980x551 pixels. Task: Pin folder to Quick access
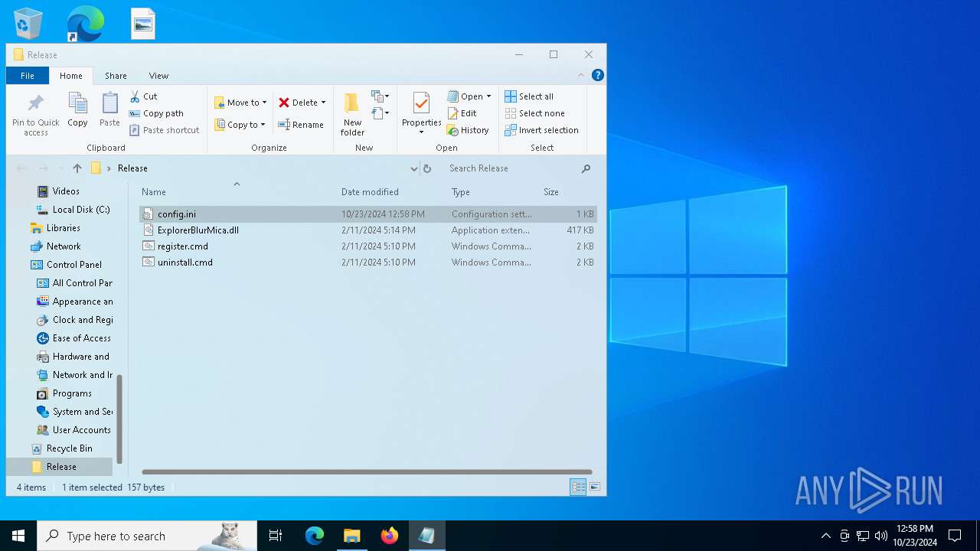point(35,115)
